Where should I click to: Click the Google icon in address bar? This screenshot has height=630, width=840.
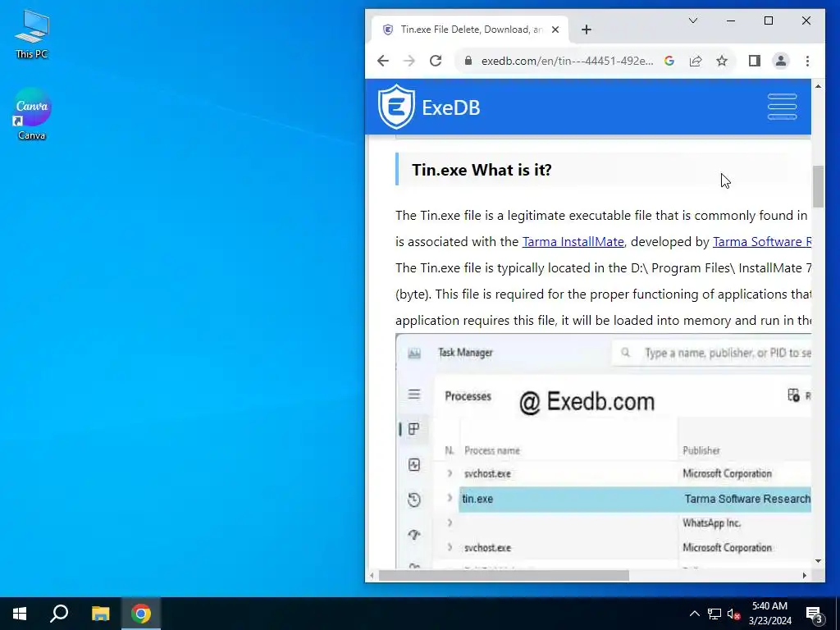coord(669,61)
